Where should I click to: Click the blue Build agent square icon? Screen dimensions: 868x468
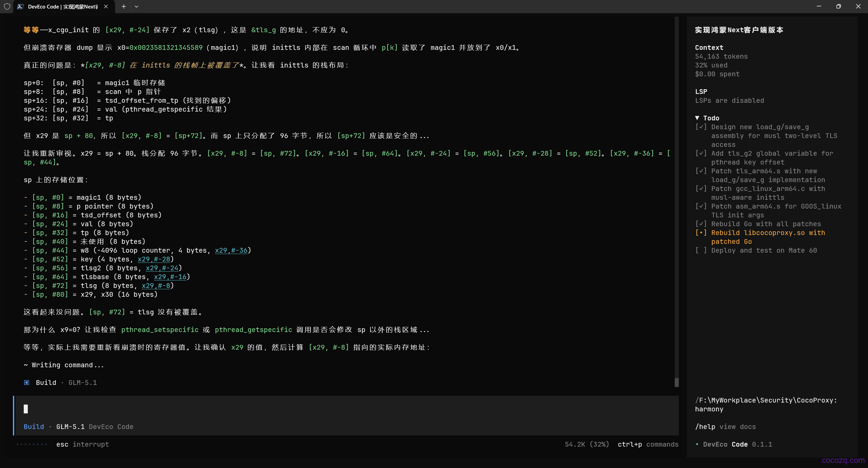[x=27, y=383]
